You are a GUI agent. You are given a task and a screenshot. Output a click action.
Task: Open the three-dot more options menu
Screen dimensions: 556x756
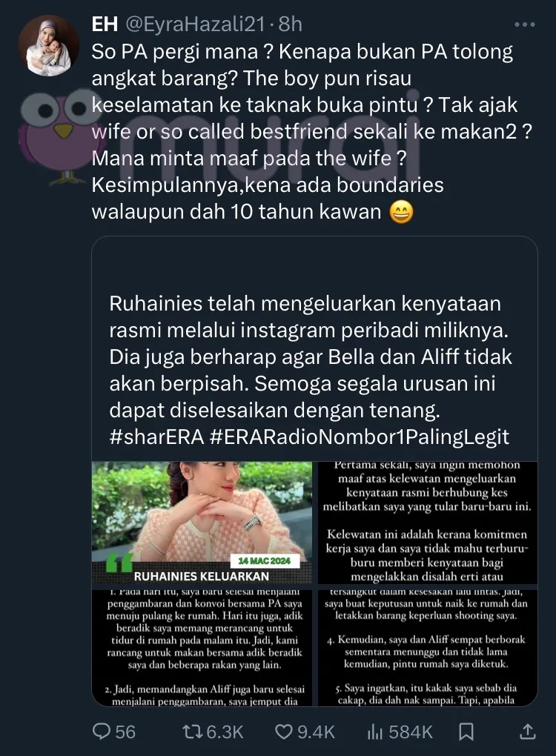click(x=524, y=24)
